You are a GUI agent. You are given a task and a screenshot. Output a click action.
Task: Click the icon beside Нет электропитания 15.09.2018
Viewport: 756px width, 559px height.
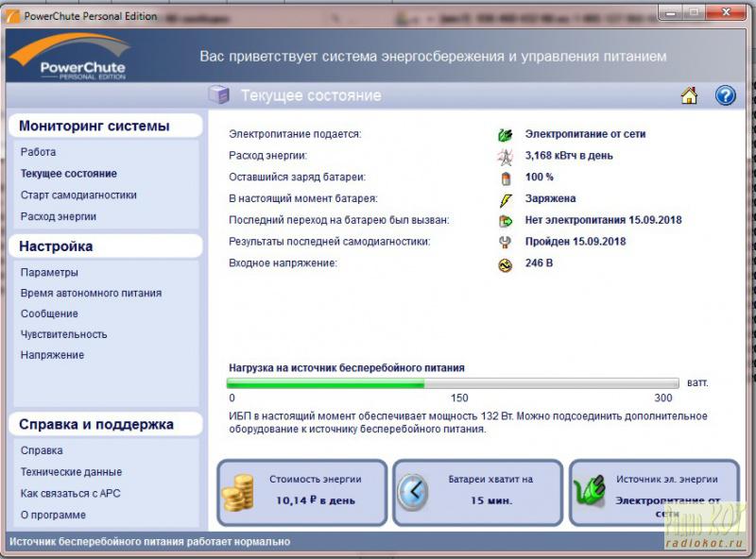[505, 221]
